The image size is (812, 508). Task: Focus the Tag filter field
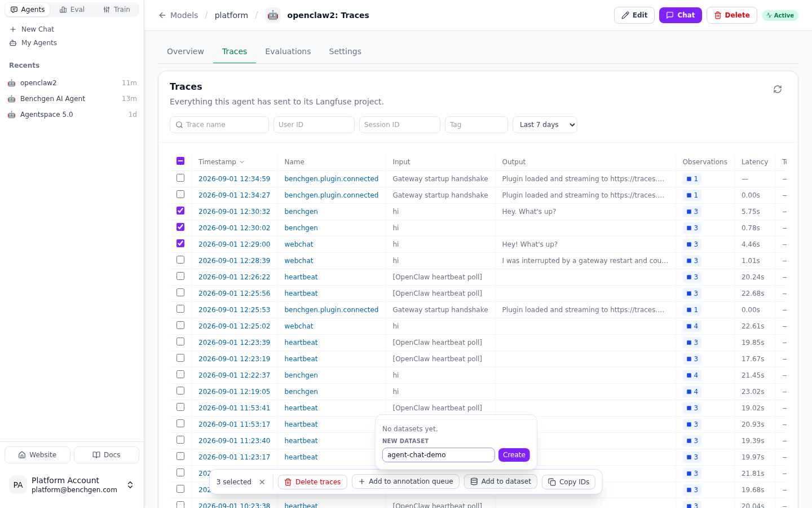476,125
